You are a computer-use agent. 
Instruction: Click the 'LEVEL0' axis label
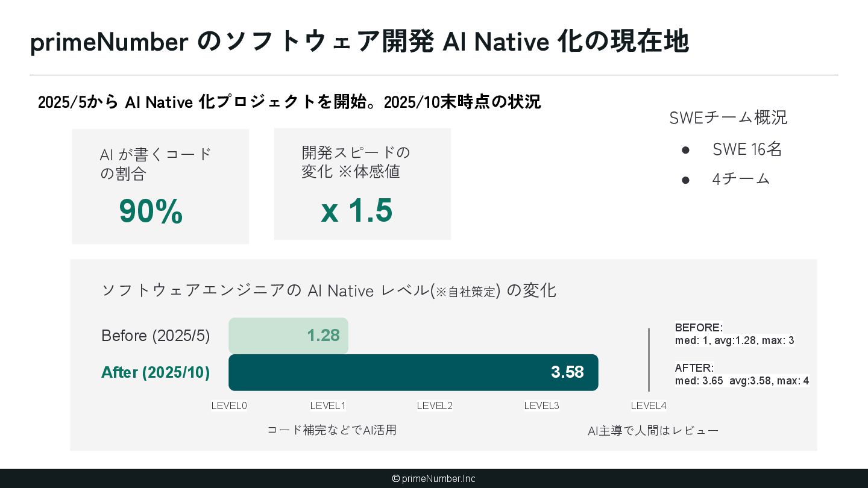229,405
